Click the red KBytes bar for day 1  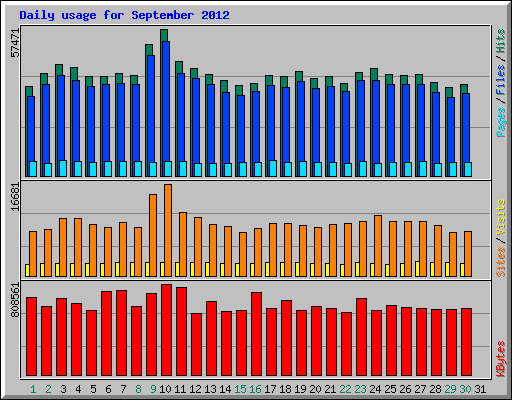click(x=31, y=336)
